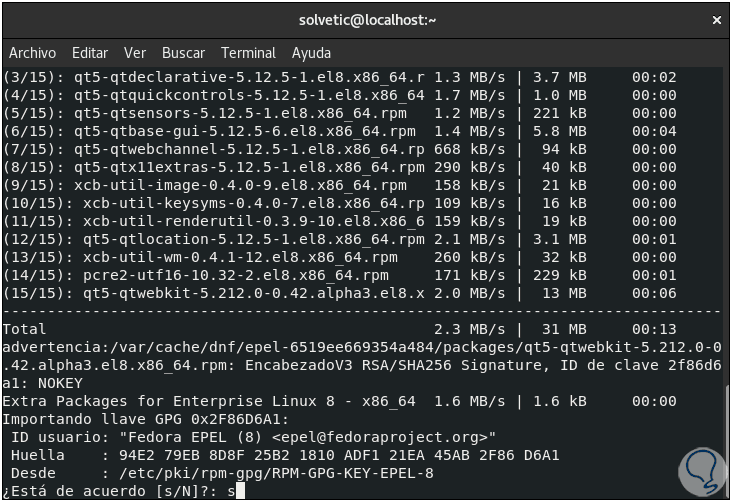Open the Ver menu
Viewport: 732px width, 502px height.
point(135,53)
